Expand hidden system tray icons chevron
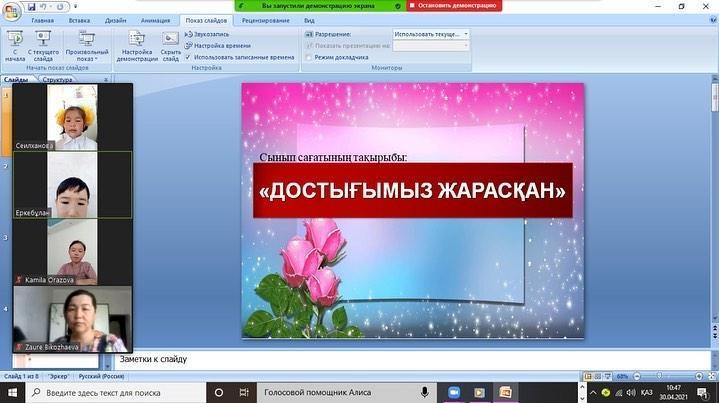 (593, 393)
